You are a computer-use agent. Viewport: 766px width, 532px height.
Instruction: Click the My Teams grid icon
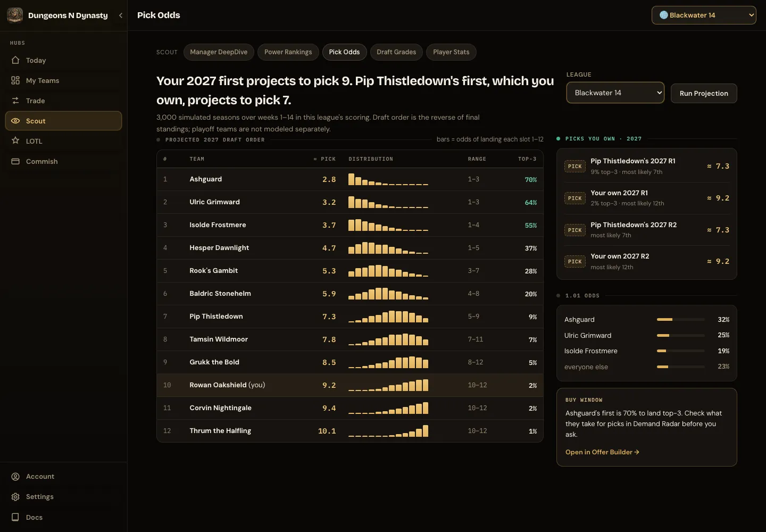pyautogui.click(x=15, y=80)
